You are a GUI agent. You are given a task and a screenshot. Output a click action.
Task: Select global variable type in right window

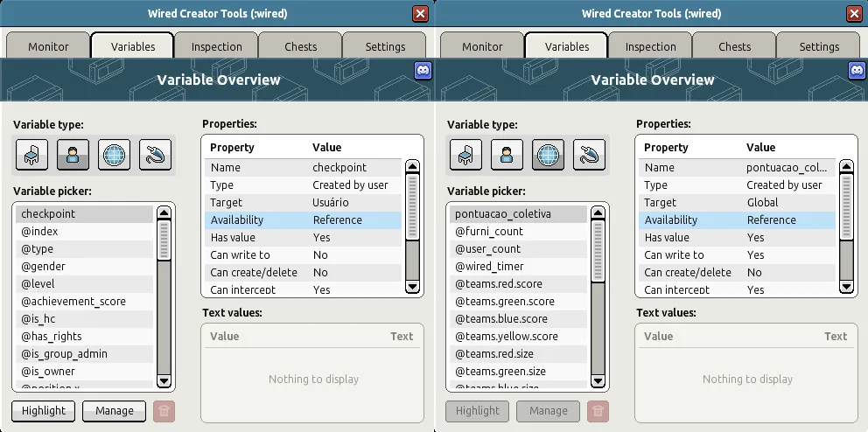coord(548,154)
